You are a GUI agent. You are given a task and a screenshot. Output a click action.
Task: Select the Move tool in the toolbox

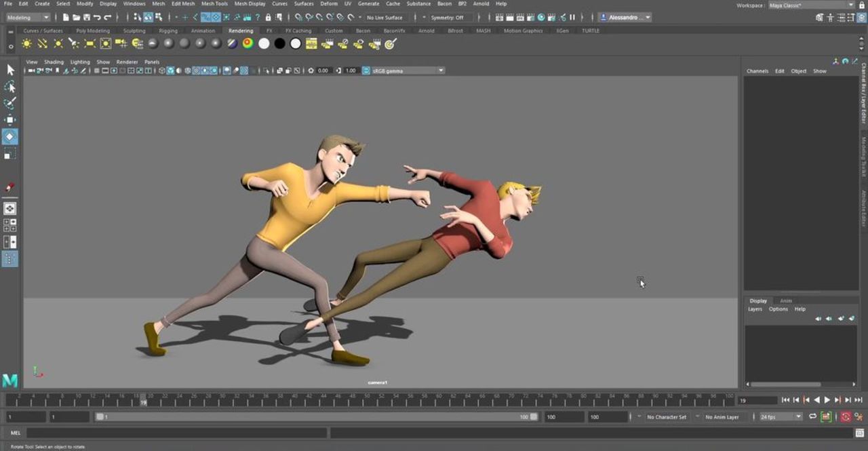coord(9,120)
